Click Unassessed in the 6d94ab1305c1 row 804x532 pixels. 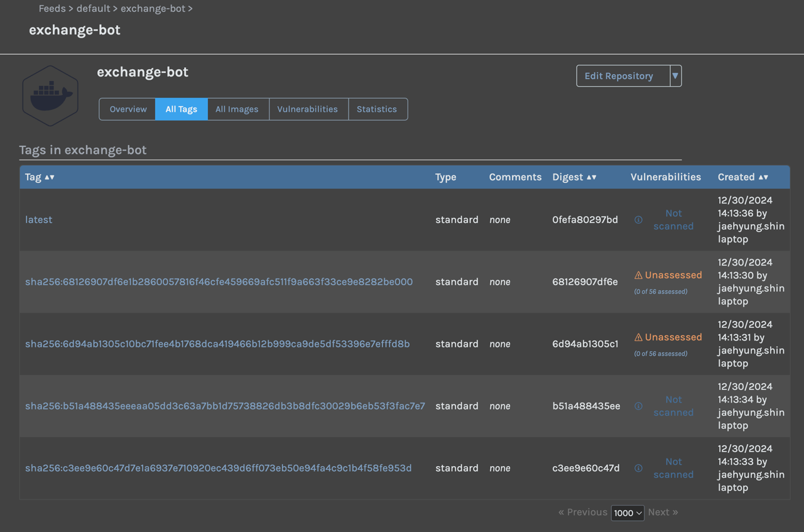point(673,337)
